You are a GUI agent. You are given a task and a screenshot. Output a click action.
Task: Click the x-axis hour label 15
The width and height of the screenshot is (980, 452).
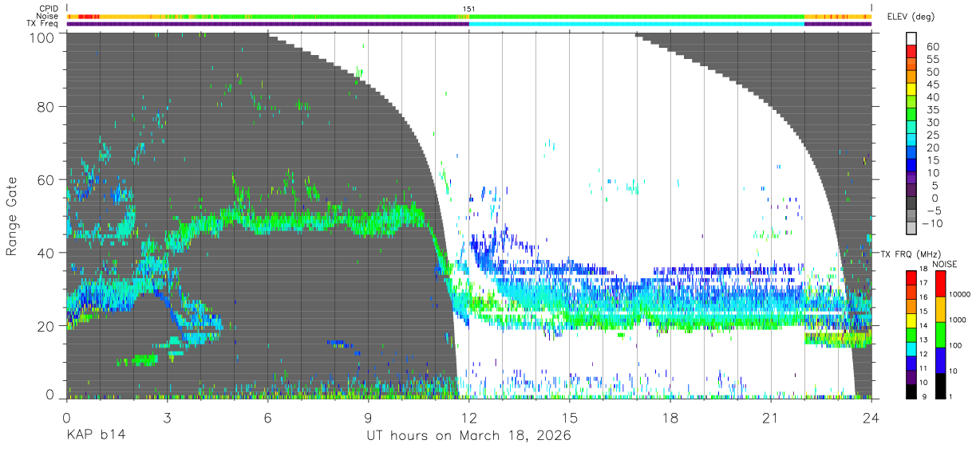[569, 418]
